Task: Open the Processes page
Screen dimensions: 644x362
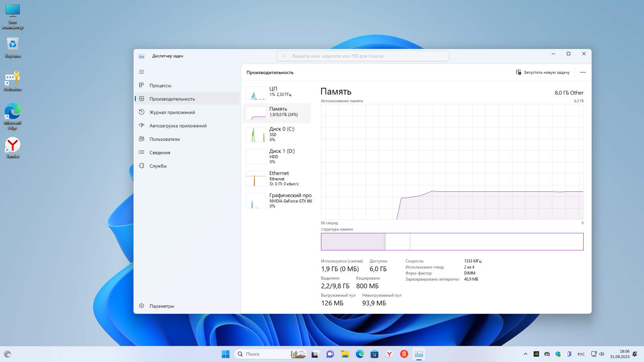Action: (x=160, y=85)
